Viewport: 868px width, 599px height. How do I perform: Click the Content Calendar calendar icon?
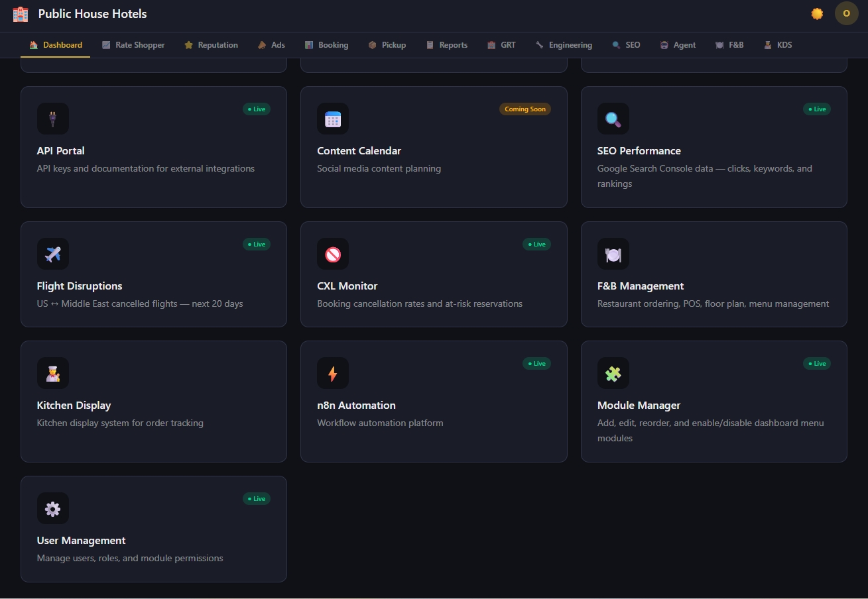click(333, 119)
